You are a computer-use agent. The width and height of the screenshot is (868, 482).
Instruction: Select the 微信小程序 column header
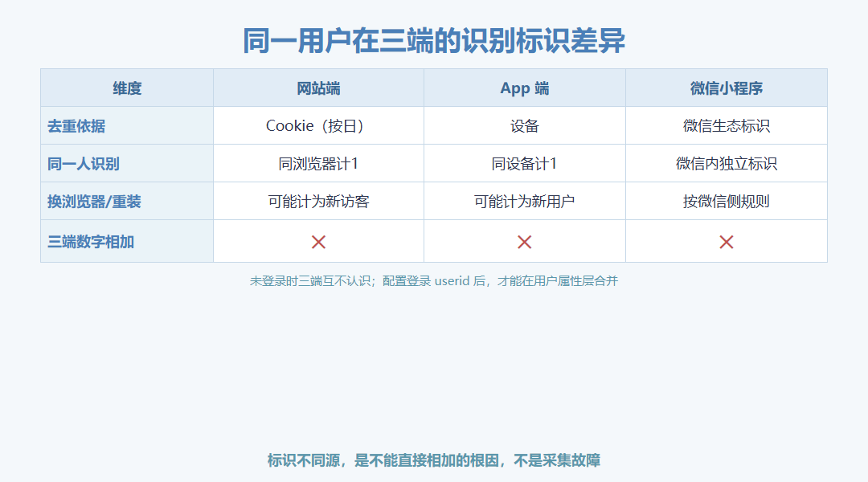tap(727, 88)
